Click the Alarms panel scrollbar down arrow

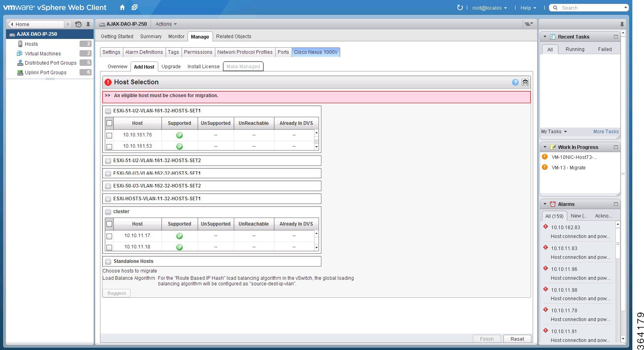tap(623, 339)
